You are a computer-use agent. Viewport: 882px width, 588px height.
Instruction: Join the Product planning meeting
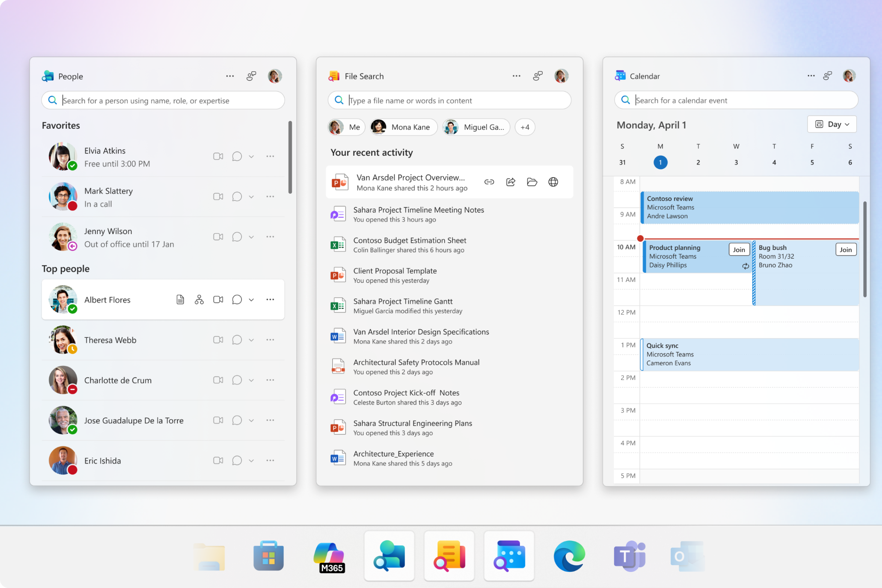(x=738, y=249)
